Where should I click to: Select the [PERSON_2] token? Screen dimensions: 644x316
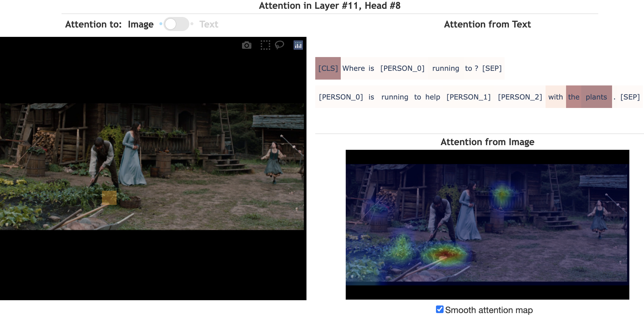point(520,97)
